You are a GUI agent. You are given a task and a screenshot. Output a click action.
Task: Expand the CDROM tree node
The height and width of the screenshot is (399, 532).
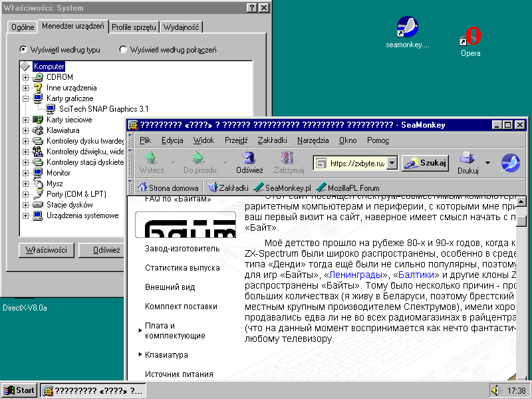[25, 77]
